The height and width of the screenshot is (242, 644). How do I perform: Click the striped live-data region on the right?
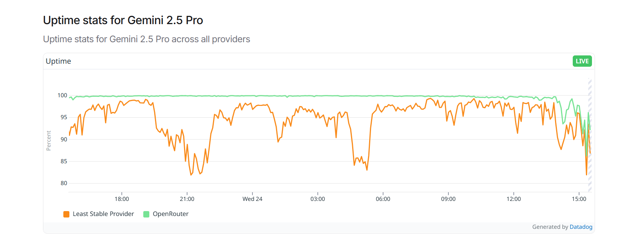(x=589, y=136)
